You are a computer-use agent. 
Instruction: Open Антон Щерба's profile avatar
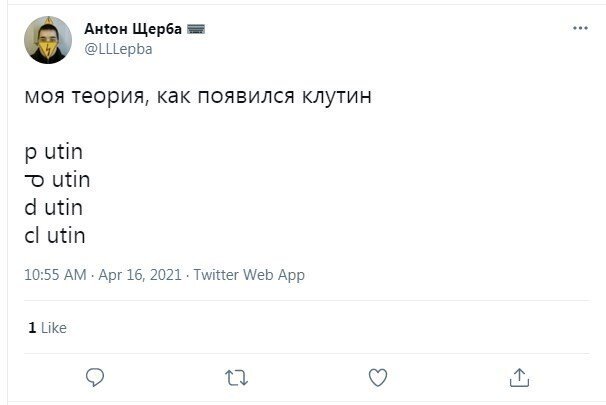click(47, 40)
